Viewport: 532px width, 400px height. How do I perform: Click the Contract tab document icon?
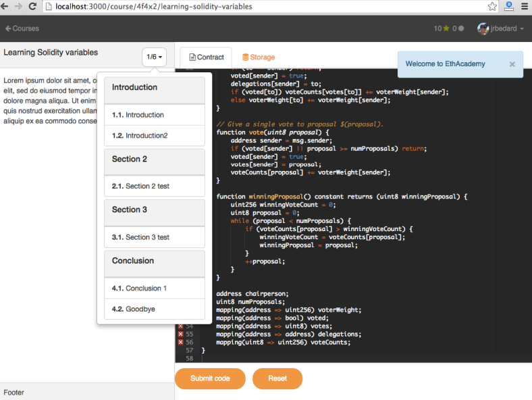point(192,57)
